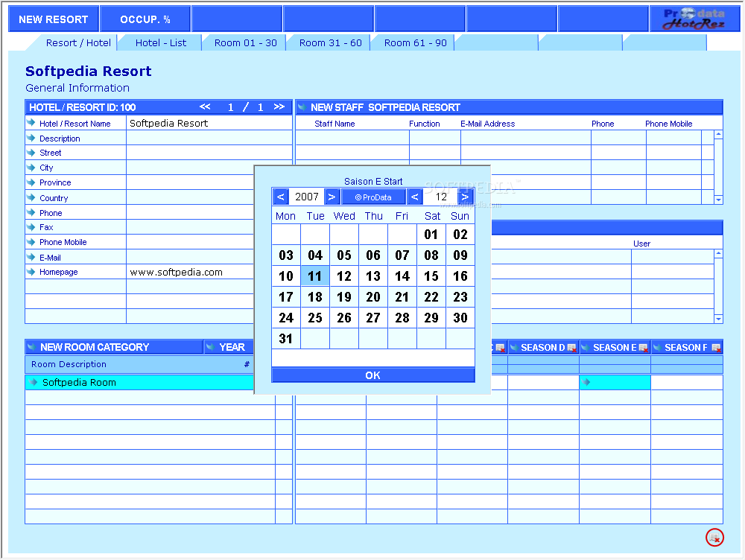
Task: Click the Phone row arrow icon
Action: (x=31, y=212)
